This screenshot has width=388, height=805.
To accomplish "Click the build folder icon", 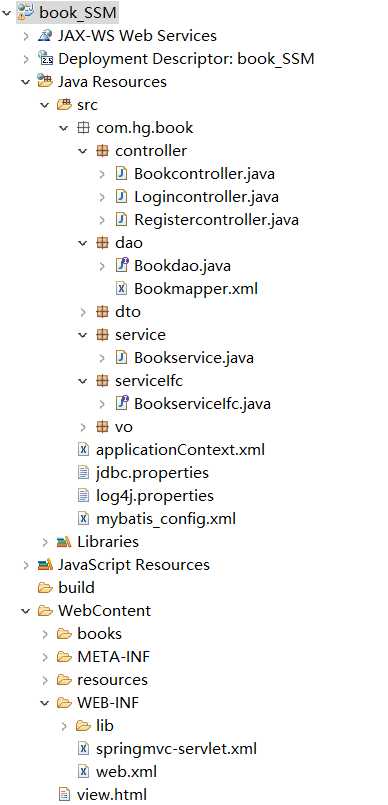I will [x=45, y=587].
